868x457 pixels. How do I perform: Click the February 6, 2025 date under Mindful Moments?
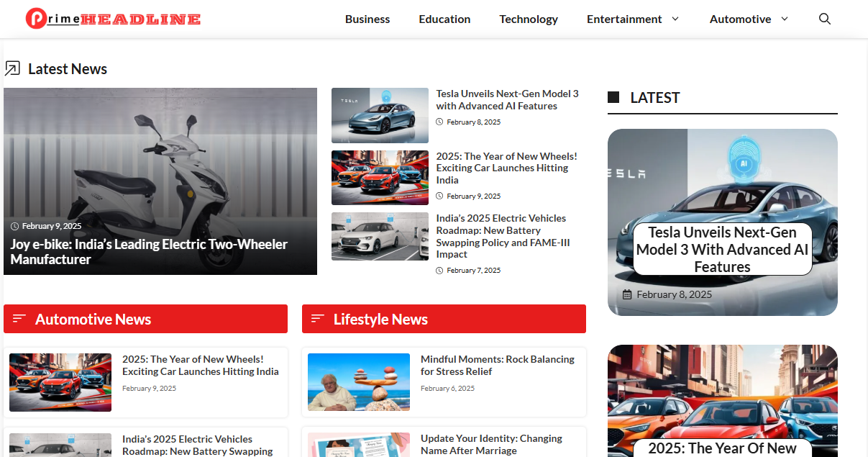pyautogui.click(x=447, y=389)
